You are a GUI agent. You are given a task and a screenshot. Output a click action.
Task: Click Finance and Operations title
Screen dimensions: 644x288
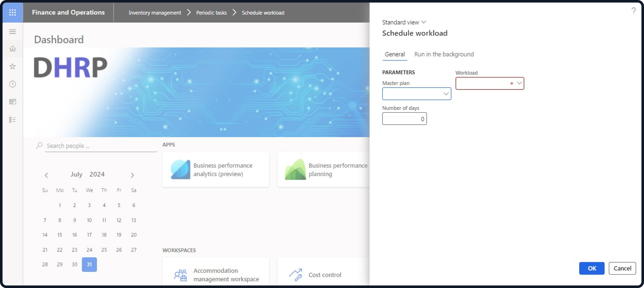click(x=68, y=12)
